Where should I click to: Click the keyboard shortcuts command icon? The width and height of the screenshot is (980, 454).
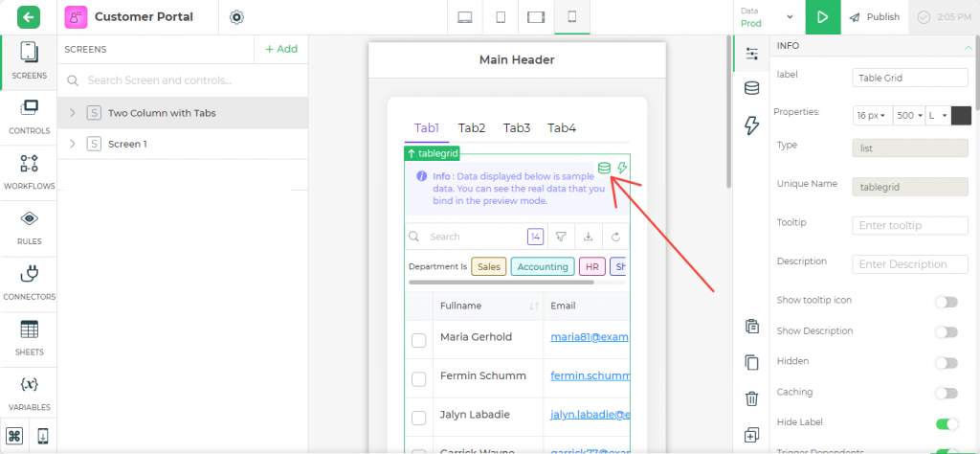(14, 436)
